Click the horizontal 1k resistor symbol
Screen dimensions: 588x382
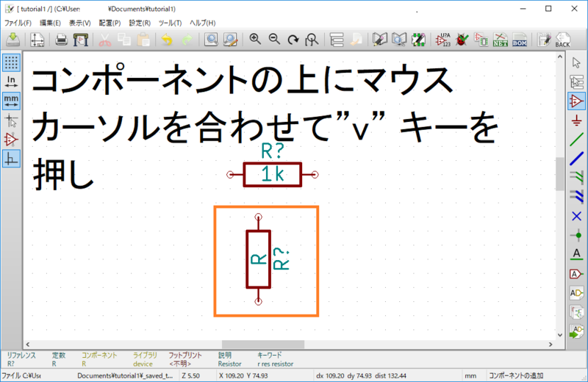[x=273, y=174]
